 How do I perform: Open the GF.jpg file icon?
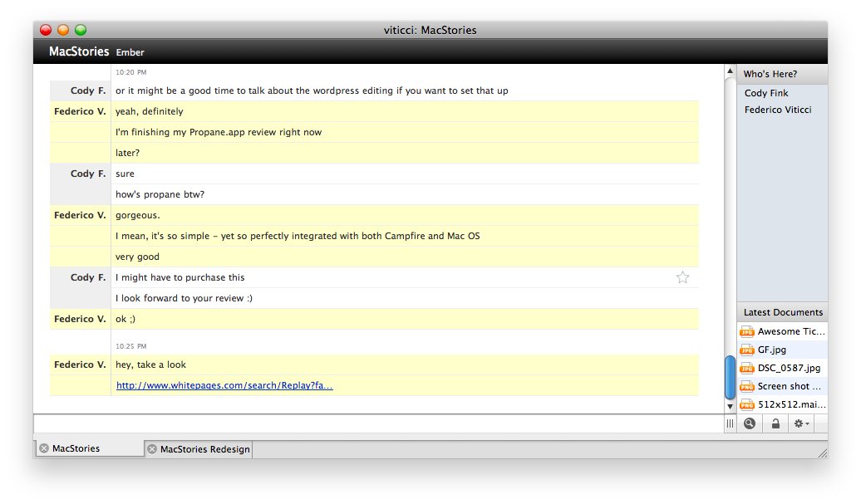pyautogui.click(x=747, y=350)
